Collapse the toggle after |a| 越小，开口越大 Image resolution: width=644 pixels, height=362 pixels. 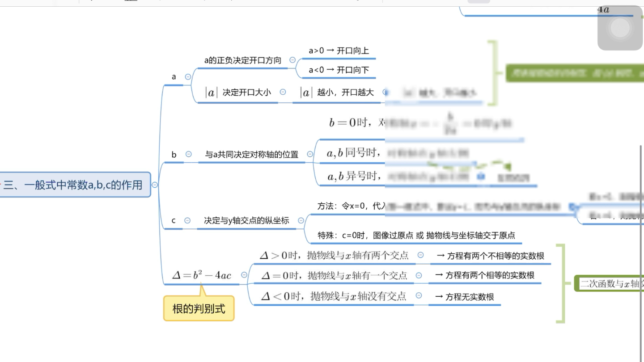[386, 92]
